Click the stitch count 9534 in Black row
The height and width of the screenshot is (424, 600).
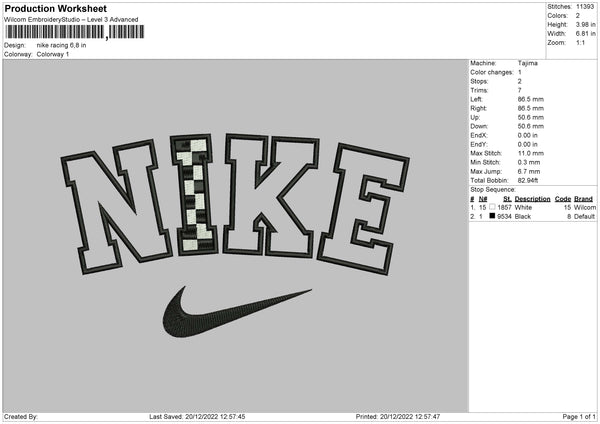(x=504, y=217)
